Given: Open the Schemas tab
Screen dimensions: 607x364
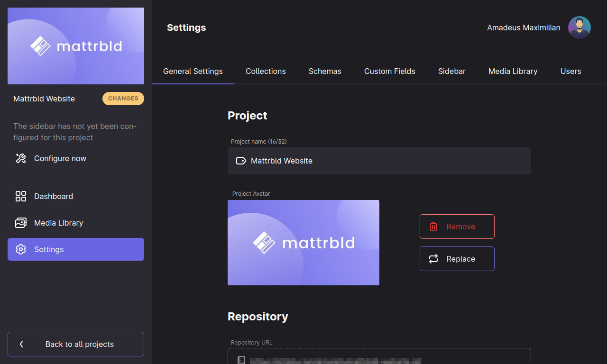Looking at the screenshot, I should click(325, 71).
